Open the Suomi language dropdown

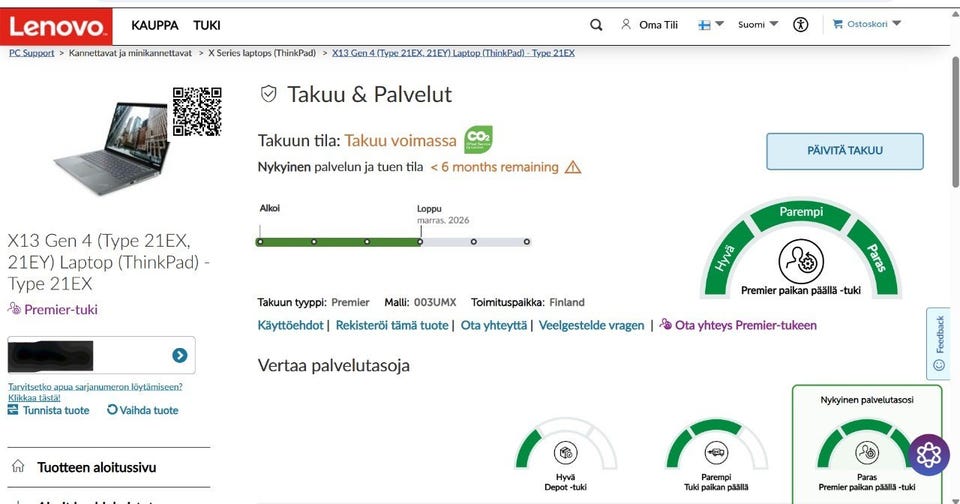[x=758, y=24]
